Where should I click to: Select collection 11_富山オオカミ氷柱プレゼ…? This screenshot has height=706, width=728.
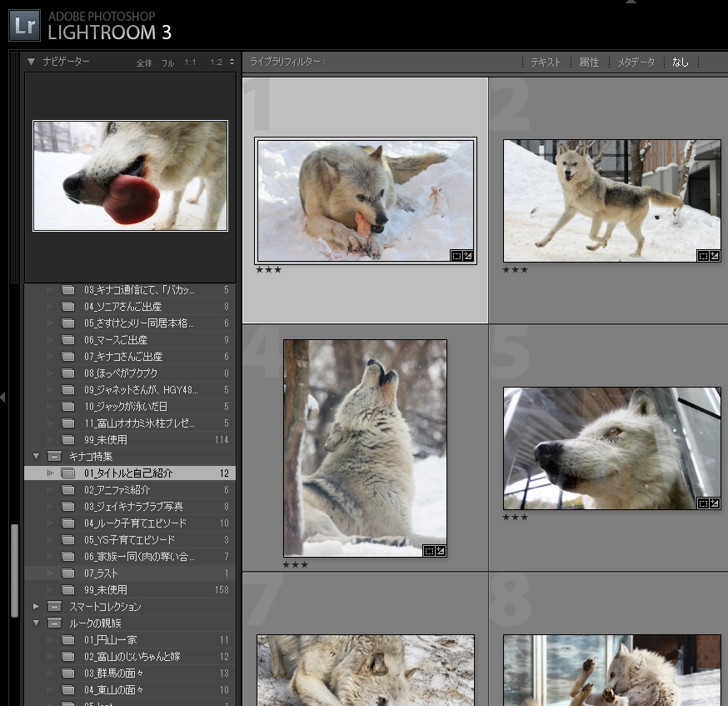pyautogui.click(x=130, y=423)
